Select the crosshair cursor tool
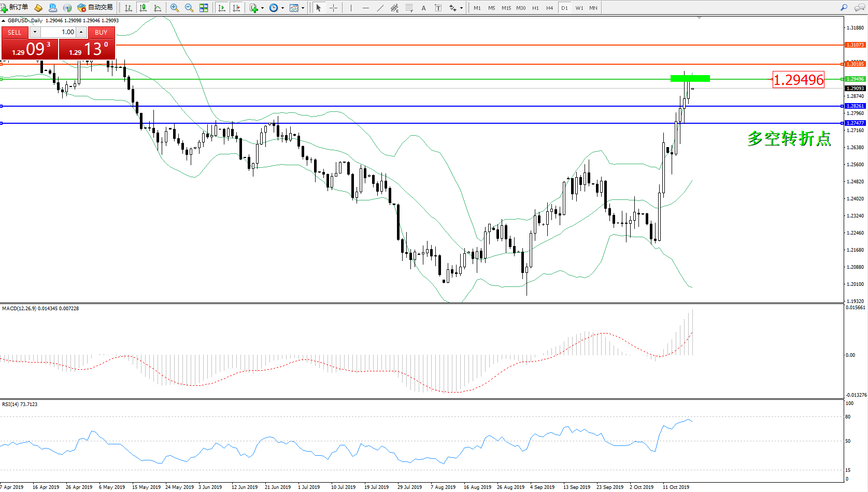Image resolution: width=868 pixels, height=492 pixels. tap(333, 8)
